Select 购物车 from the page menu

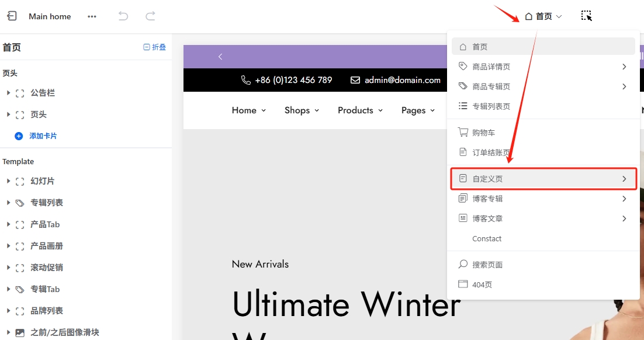point(483,133)
